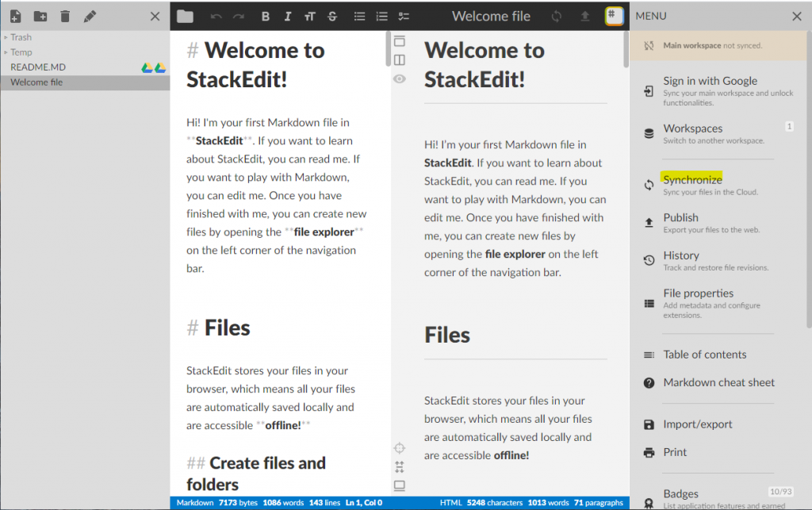Click Main workspace not synced banner
Image resolution: width=812 pixels, height=510 pixels.
[718, 45]
